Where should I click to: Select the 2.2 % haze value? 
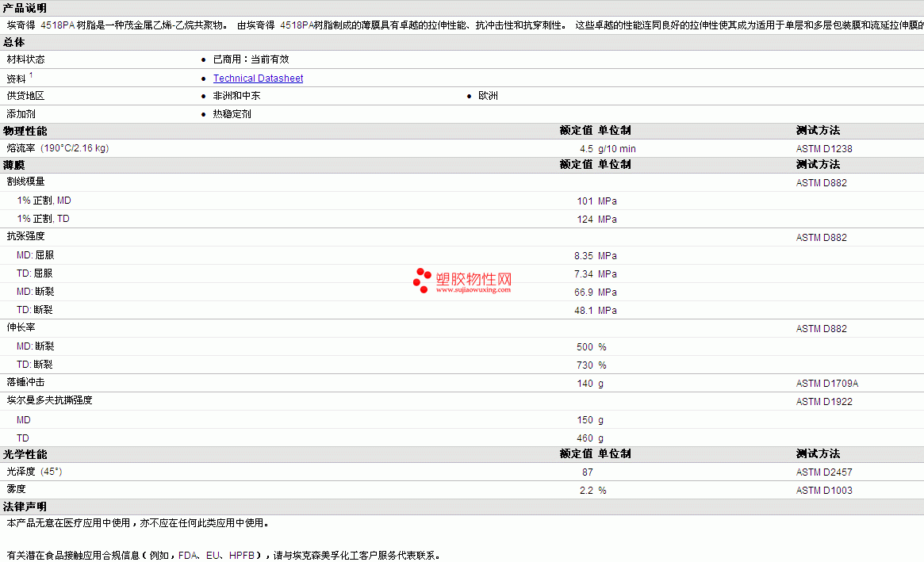click(x=592, y=491)
